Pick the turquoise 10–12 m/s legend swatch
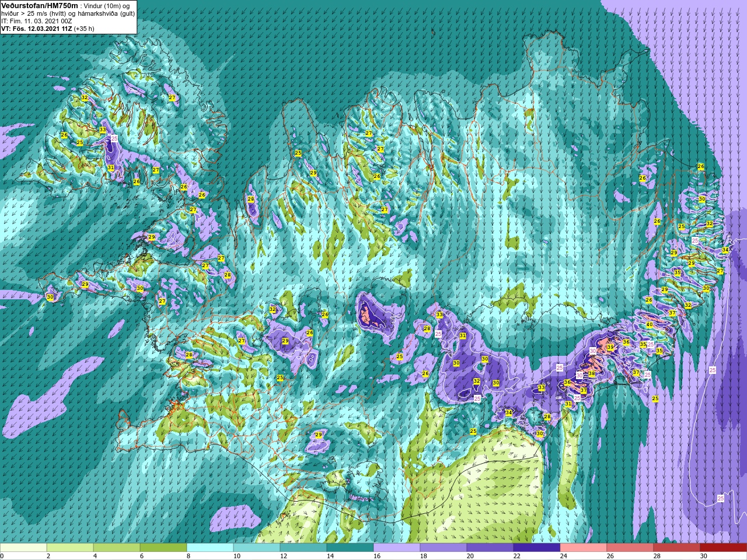Image resolution: width=747 pixels, height=560 pixels. tap(257, 548)
